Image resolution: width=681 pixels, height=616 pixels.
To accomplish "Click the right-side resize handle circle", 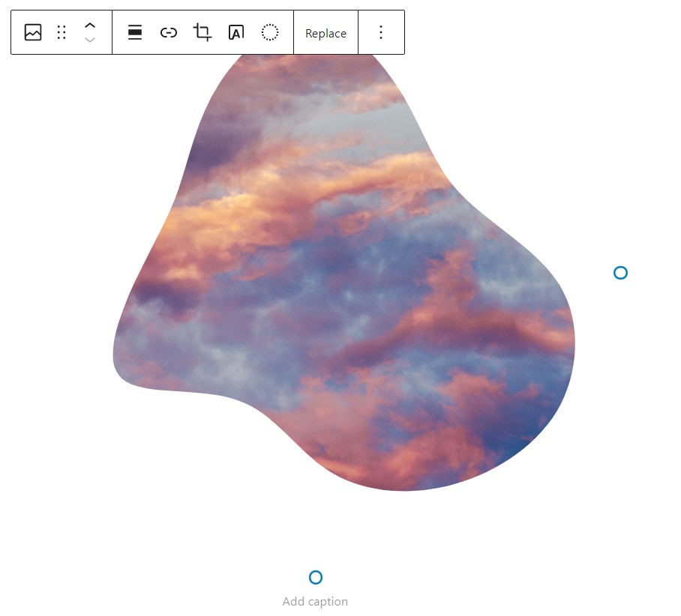I will (x=621, y=273).
